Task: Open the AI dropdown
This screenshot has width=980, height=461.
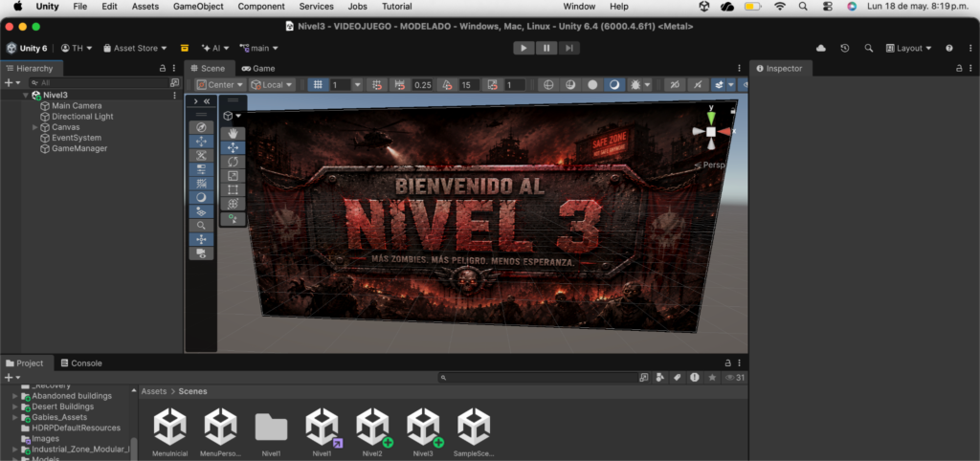Action: pyautogui.click(x=215, y=48)
